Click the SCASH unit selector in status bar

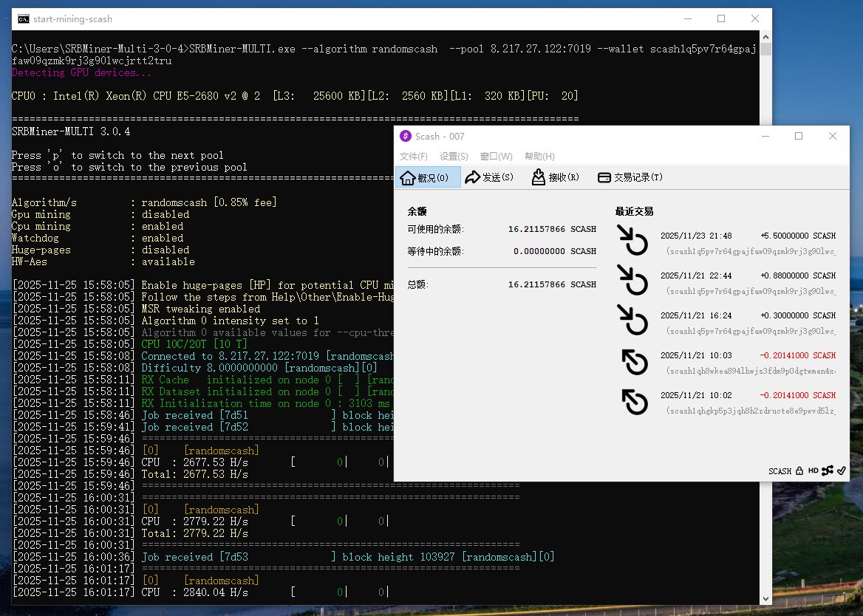(780, 470)
